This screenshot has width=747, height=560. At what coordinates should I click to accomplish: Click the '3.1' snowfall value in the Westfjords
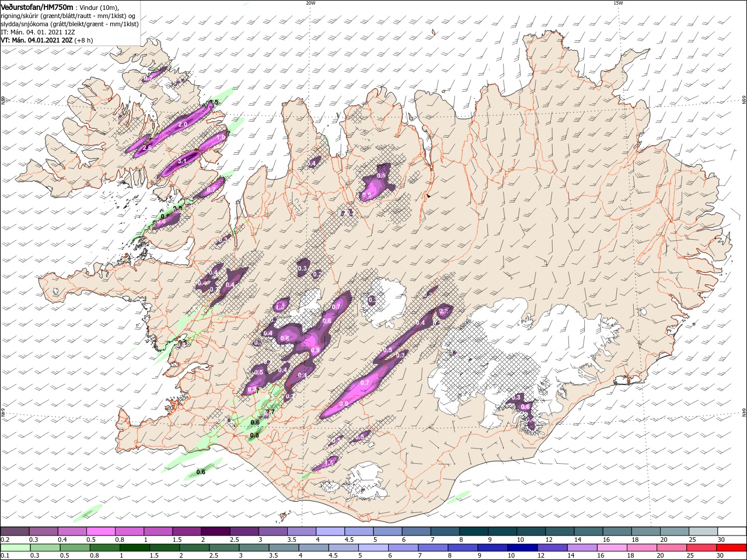tap(181, 162)
